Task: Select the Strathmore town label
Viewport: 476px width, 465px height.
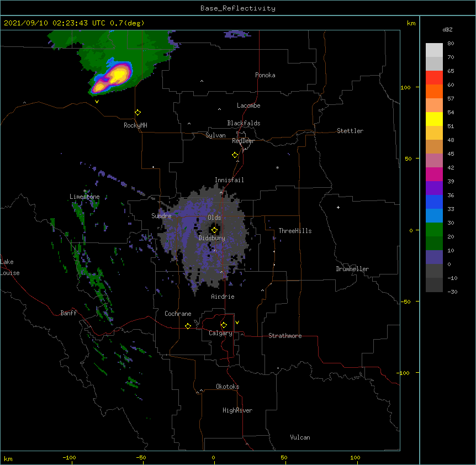Action: 285,336
